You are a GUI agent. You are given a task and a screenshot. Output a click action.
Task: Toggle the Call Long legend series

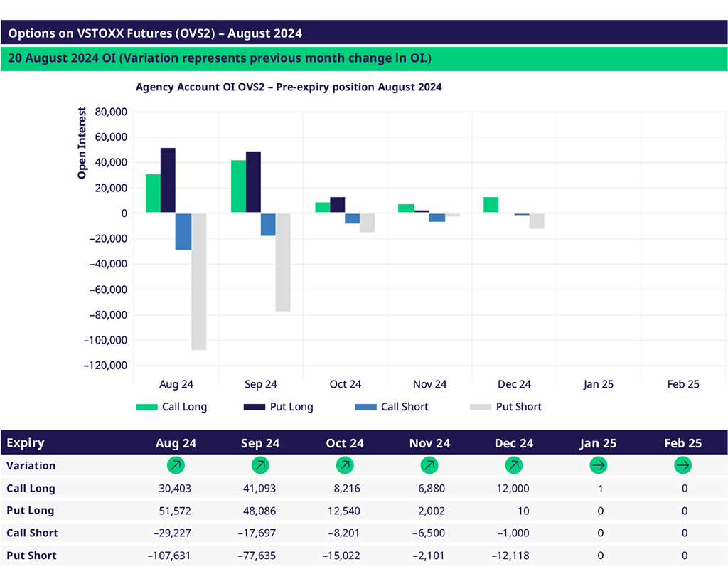pos(171,407)
